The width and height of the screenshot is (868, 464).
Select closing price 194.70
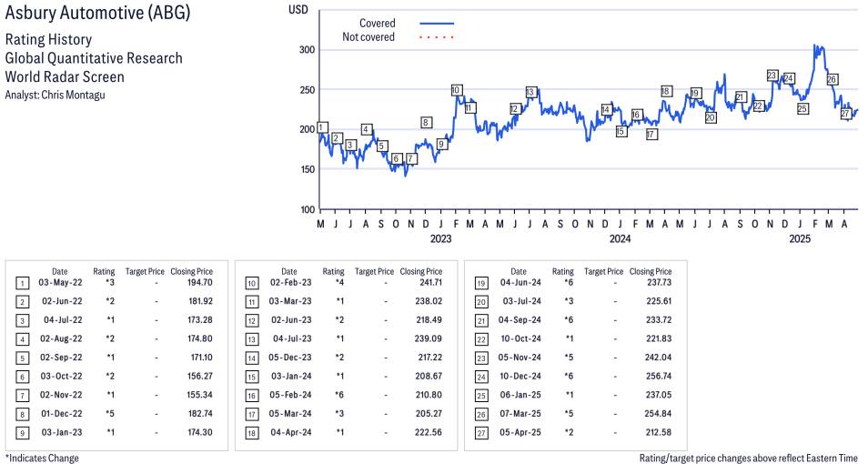click(x=200, y=282)
